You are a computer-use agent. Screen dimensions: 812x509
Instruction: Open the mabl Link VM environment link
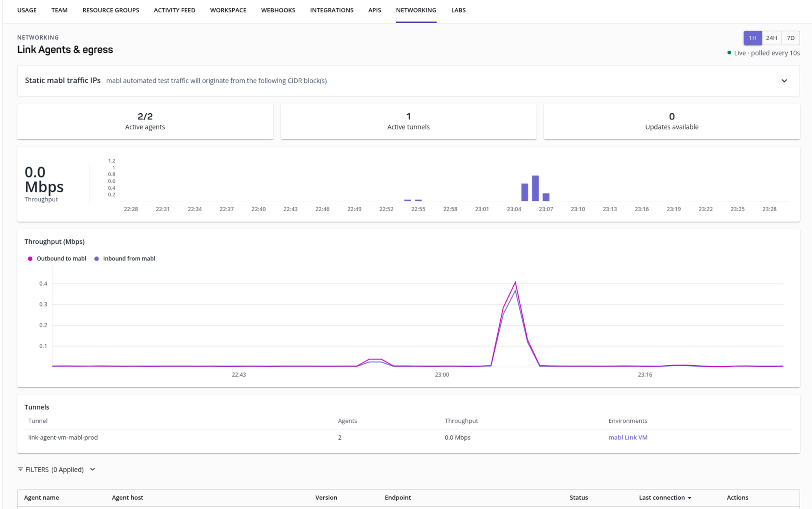click(x=628, y=438)
